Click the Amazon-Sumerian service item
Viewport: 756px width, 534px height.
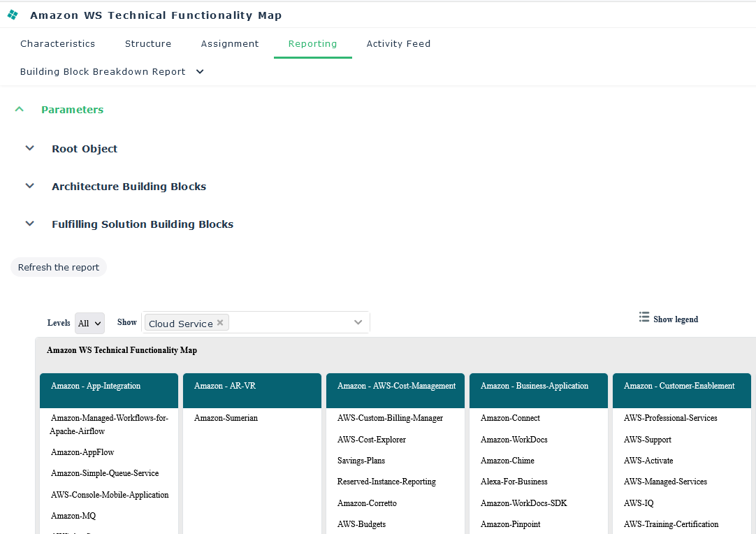tap(226, 418)
